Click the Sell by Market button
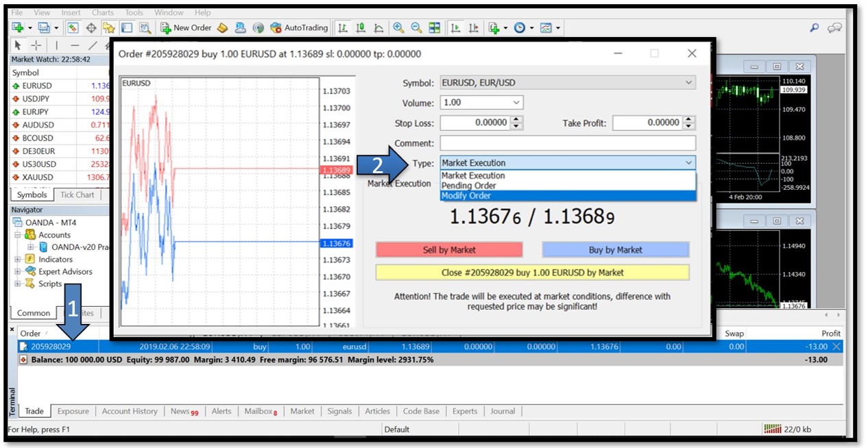This screenshot has height=448, width=868. (x=449, y=250)
